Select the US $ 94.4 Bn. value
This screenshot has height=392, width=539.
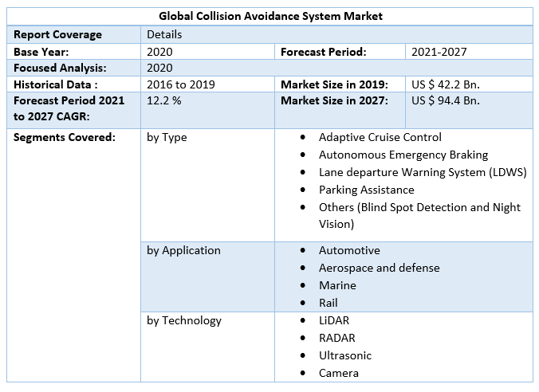pos(446,101)
